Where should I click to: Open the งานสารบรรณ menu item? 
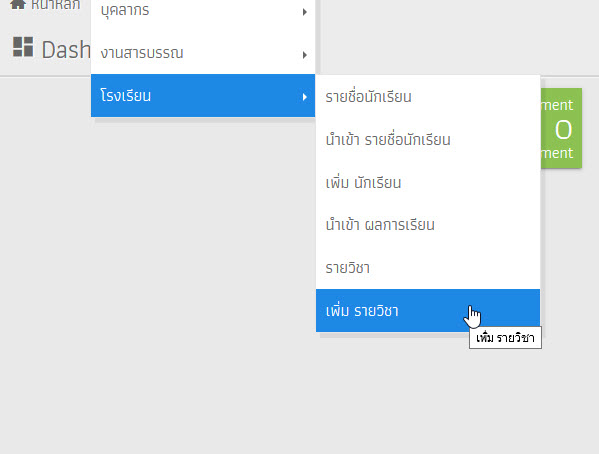[x=203, y=53]
